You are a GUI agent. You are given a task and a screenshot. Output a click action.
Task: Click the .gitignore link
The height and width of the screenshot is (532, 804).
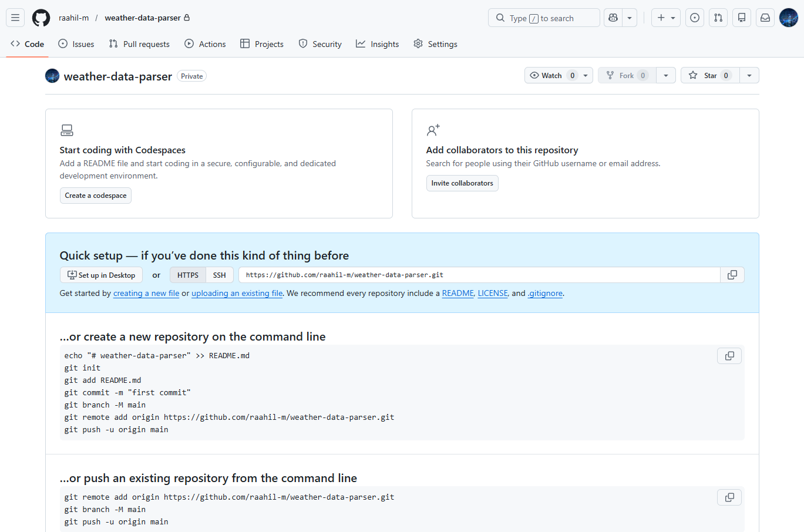click(545, 293)
